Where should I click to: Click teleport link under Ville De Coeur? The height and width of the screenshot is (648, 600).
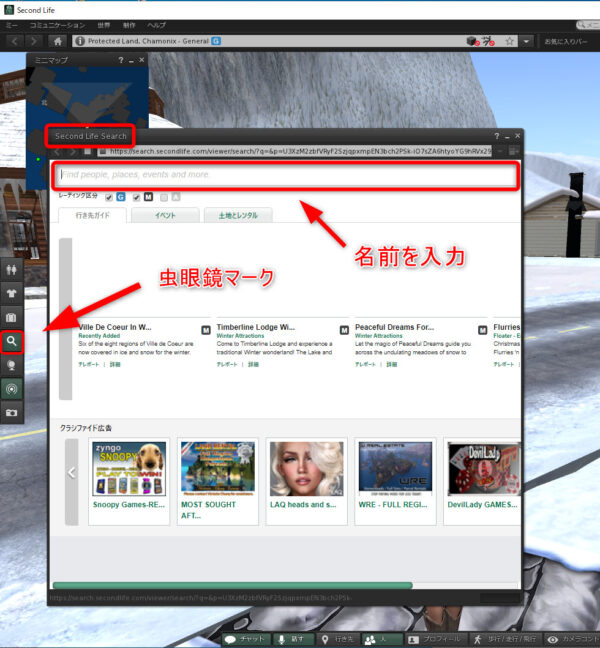click(88, 364)
